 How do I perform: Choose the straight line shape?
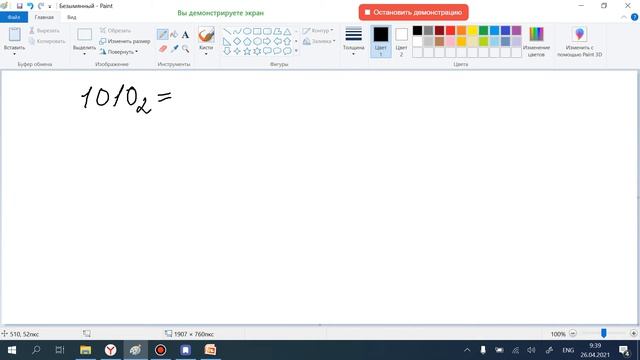[x=227, y=31]
